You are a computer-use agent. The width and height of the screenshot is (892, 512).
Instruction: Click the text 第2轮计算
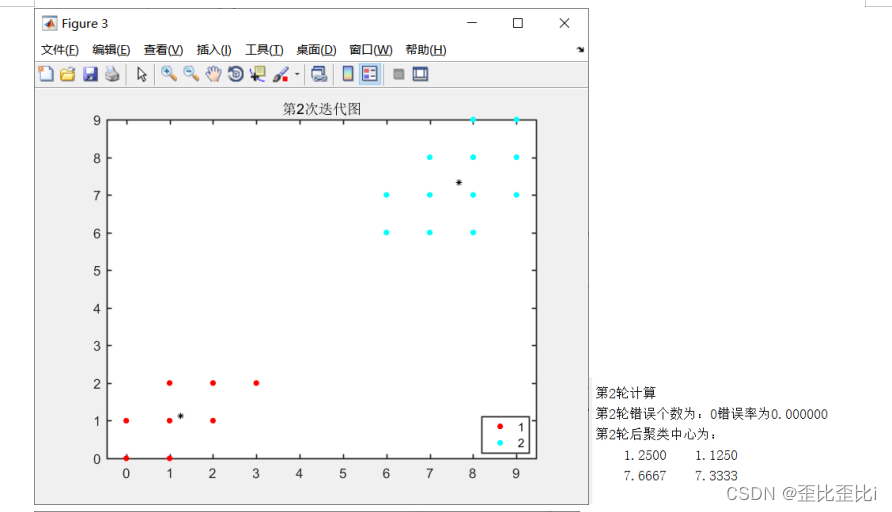(626, 393)
